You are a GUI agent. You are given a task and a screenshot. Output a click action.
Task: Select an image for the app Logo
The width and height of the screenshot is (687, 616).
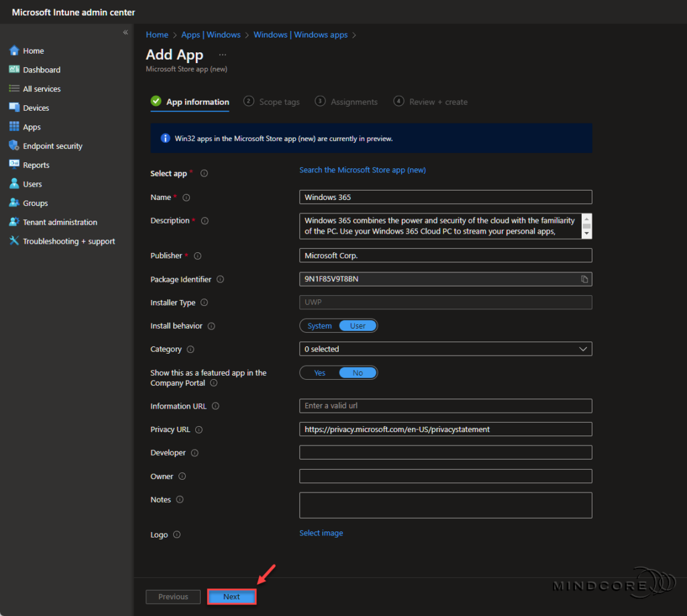pyautogui.click(x=321, y=531)
